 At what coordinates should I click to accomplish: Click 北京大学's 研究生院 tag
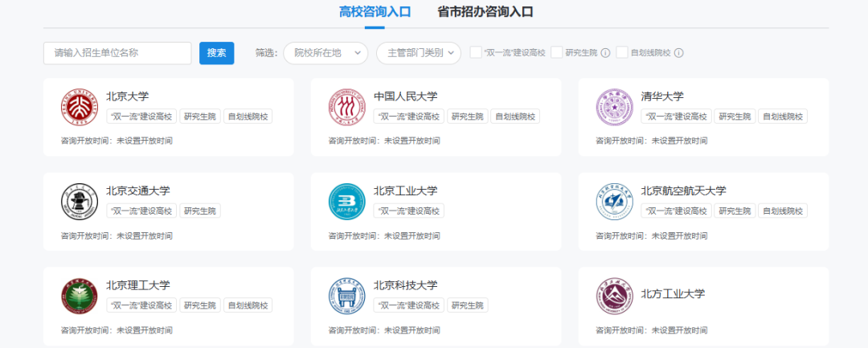200,117
